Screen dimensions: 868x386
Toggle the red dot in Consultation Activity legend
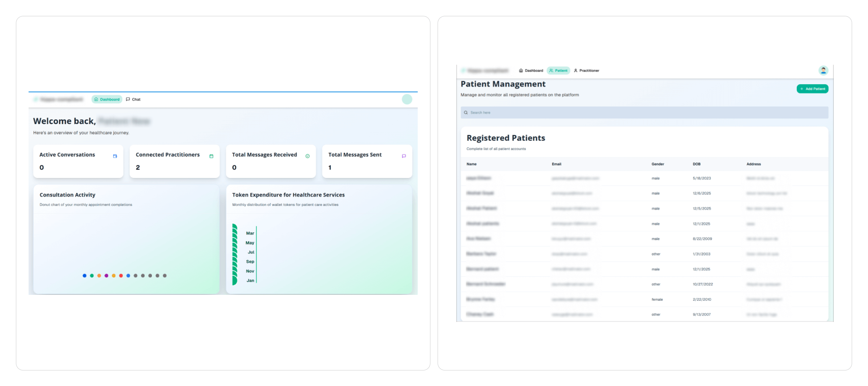(120, 275)
